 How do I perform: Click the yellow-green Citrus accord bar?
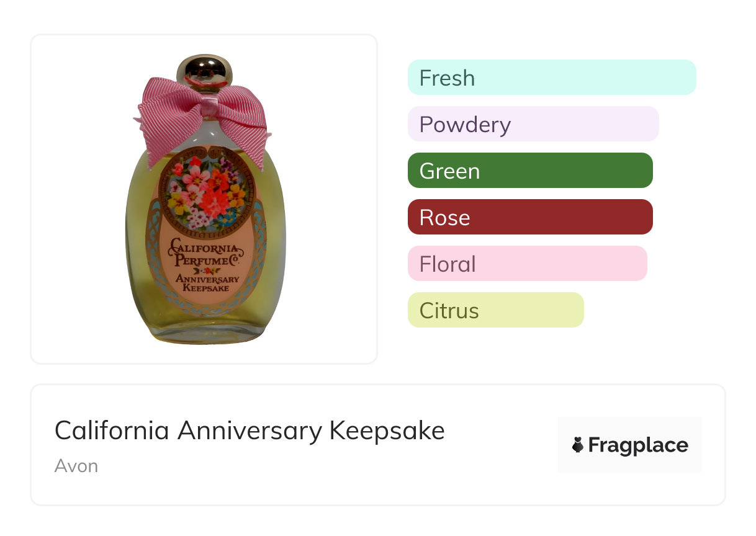tap(495, 310)
